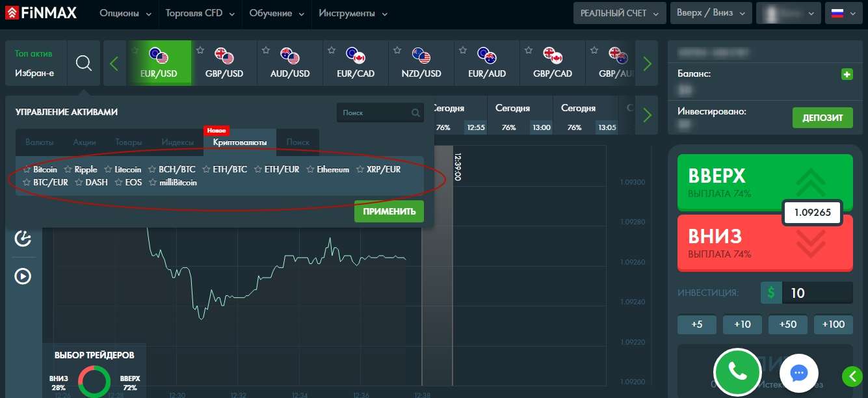Expand the Инструменты menu
This screenshot has width=868, height=398.
click(x=353, y=13)
